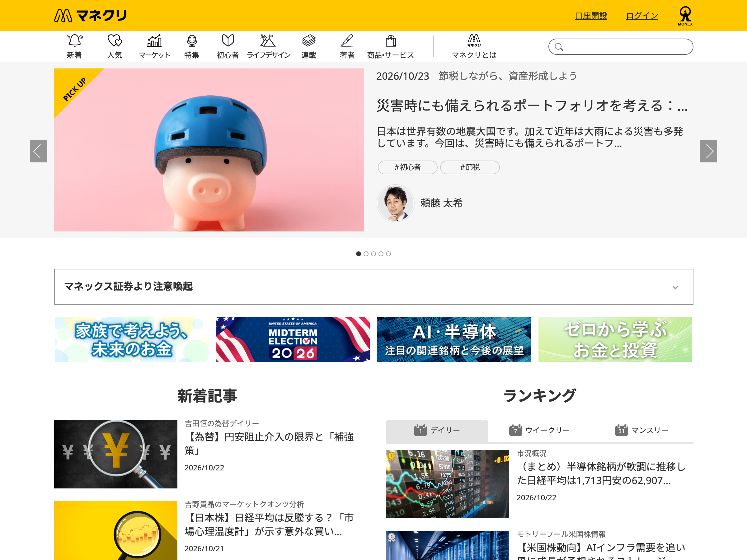Screen dimensions: 747x560
Task: Click the 口座開設 link
Action: 591,16
